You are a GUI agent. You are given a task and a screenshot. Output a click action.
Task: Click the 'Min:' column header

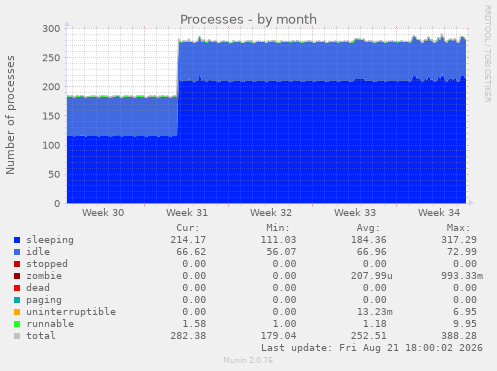pyautogui.click(x=278, y=228)
